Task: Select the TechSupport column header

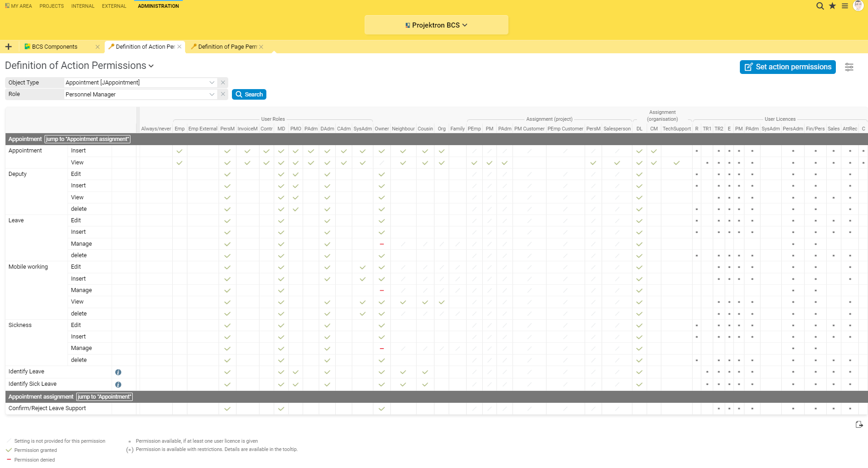Action: coord(676,129)
